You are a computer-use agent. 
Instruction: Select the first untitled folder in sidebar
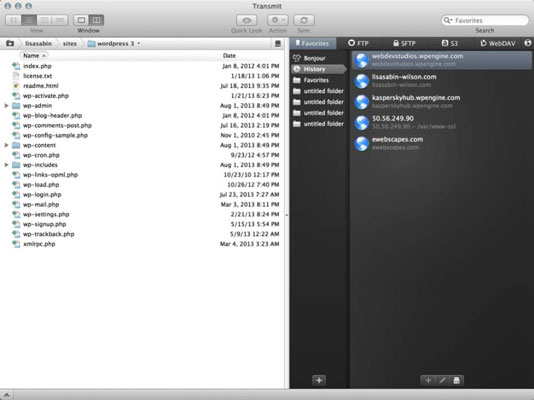(x=319, y=91)
